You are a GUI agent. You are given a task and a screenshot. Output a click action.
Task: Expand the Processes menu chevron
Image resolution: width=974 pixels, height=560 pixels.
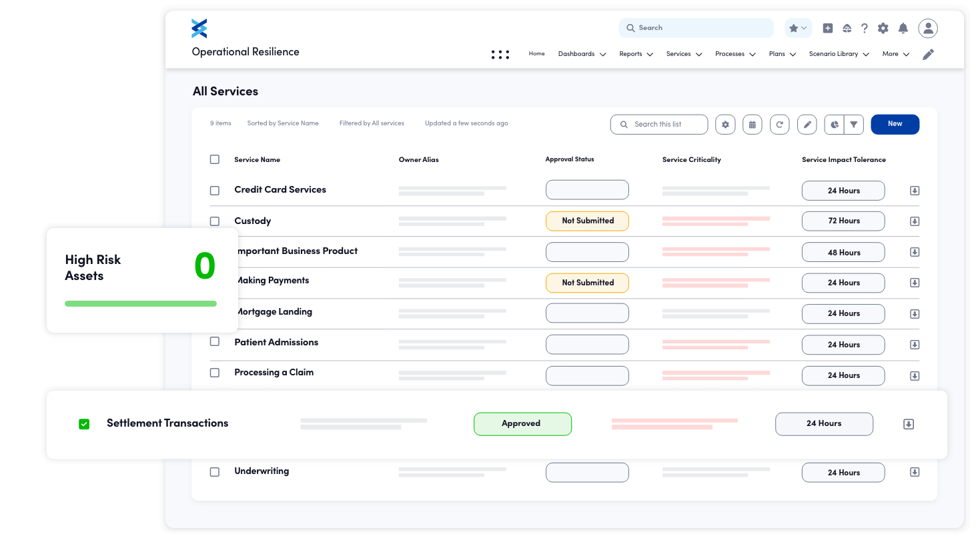[753, 55]
